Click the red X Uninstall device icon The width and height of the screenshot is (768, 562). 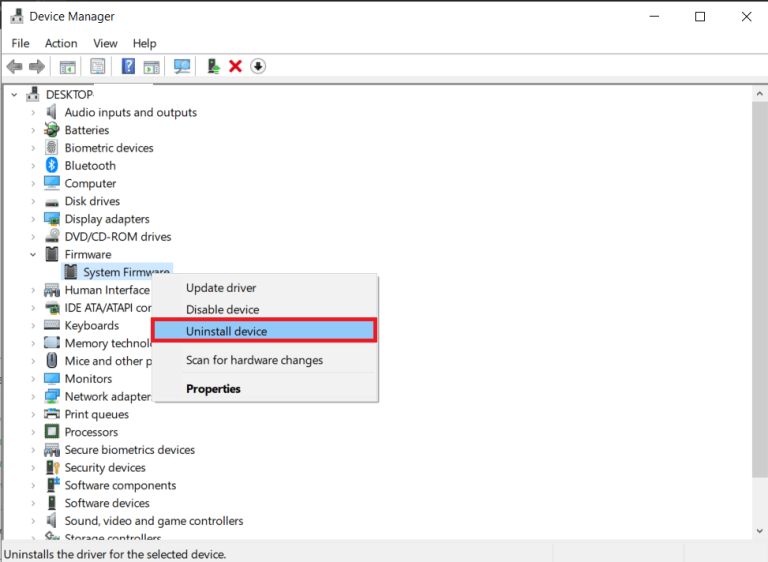[x=236, y=66]
